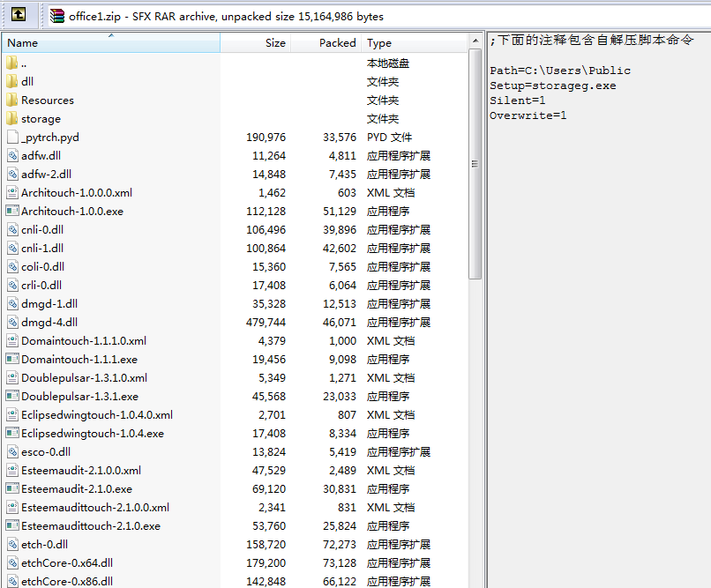
Task: Click size value 190,976 of _pytrch.pyd
Action: point(266,138)
